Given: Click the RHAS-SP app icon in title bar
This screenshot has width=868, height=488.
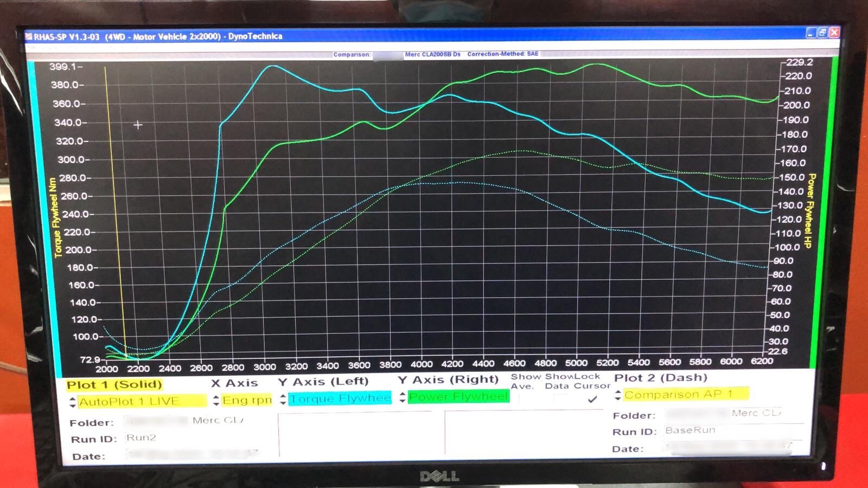Looking at the screenshot, I should tap(29, 37).
